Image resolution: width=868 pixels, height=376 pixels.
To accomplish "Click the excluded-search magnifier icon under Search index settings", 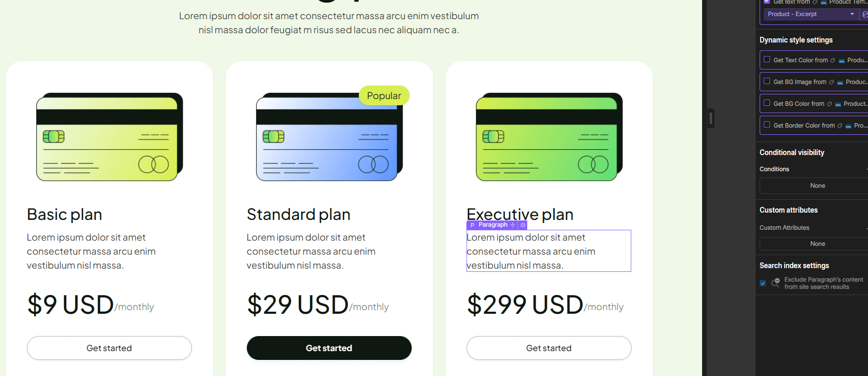I will [775, 283].
